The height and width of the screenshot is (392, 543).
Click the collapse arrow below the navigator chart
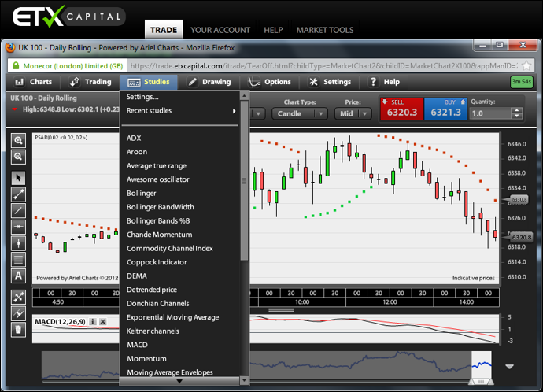pos(509,366)
